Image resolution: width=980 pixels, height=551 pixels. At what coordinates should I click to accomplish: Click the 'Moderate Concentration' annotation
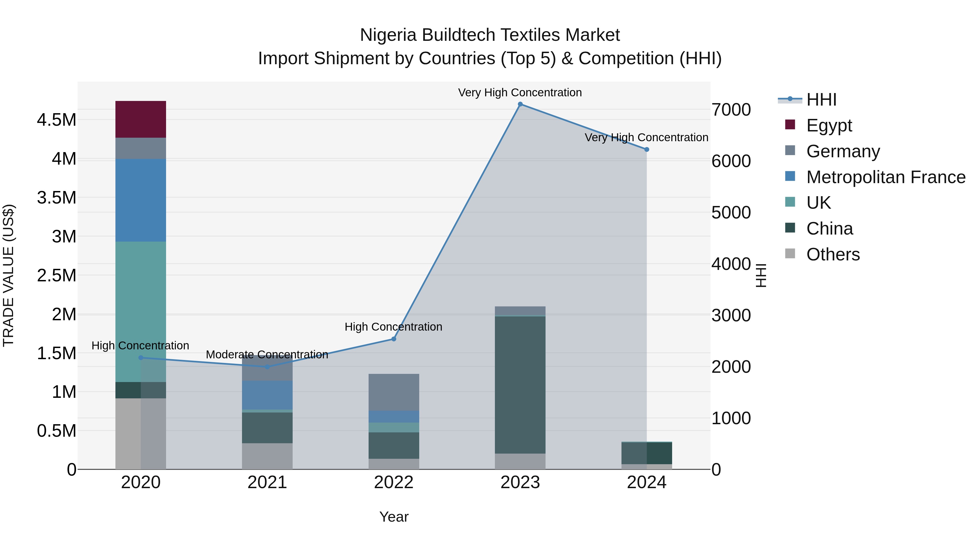[267, 355]
